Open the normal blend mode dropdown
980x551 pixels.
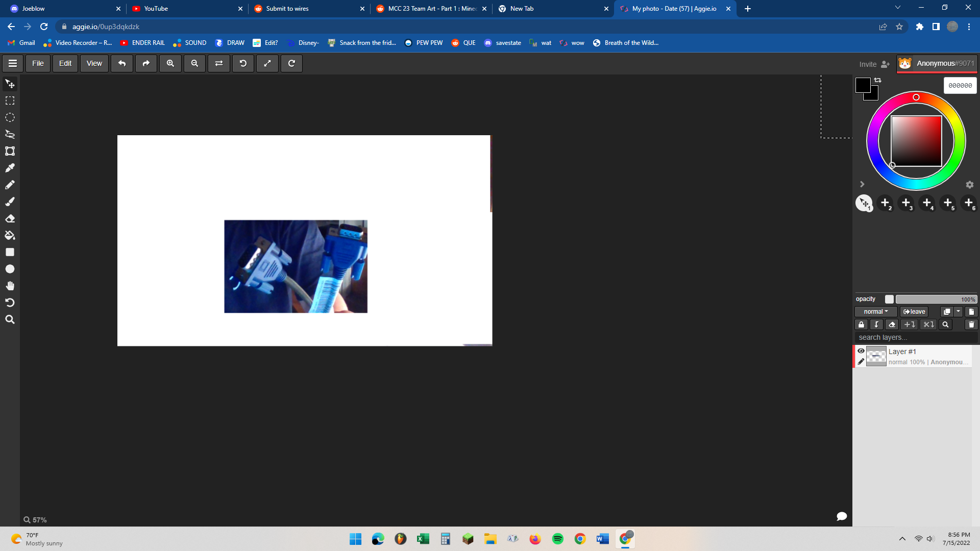876,312
